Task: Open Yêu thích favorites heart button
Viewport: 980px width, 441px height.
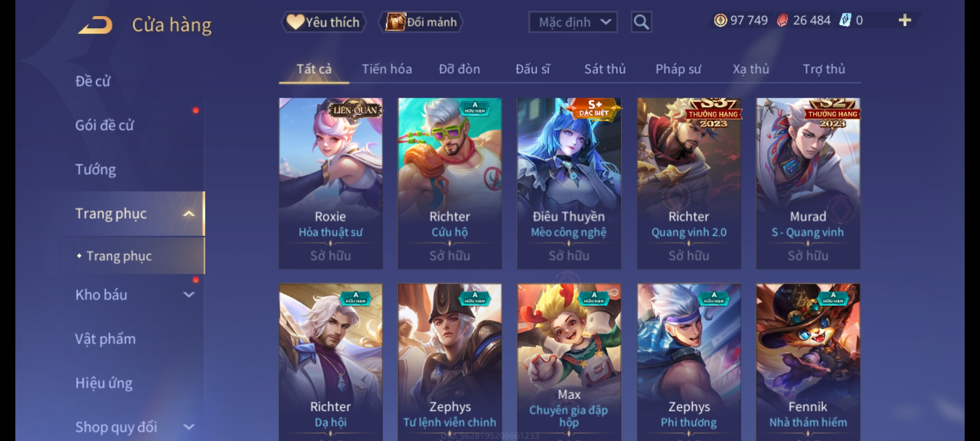Action: coord(323,22)
